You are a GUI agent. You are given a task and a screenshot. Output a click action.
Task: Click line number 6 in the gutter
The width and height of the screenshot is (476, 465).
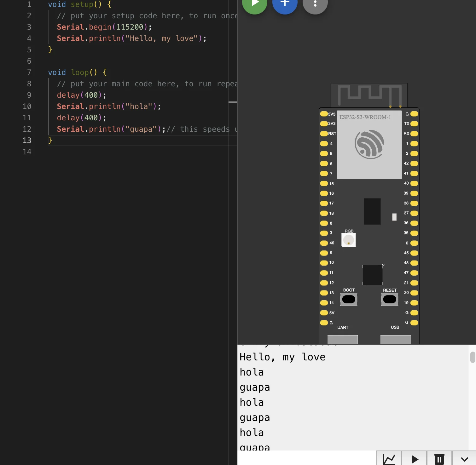tap(29, 61)
